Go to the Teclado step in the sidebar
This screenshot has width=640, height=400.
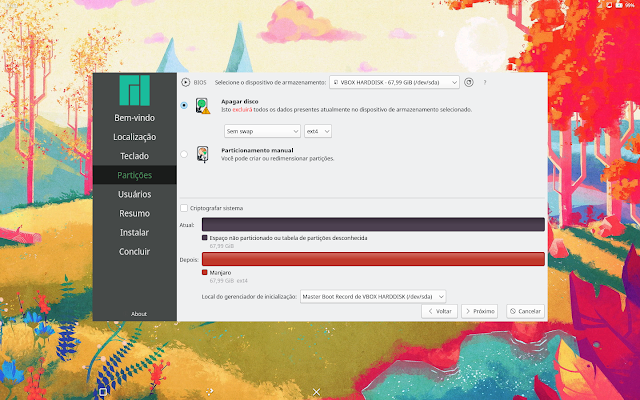(135, 156)
